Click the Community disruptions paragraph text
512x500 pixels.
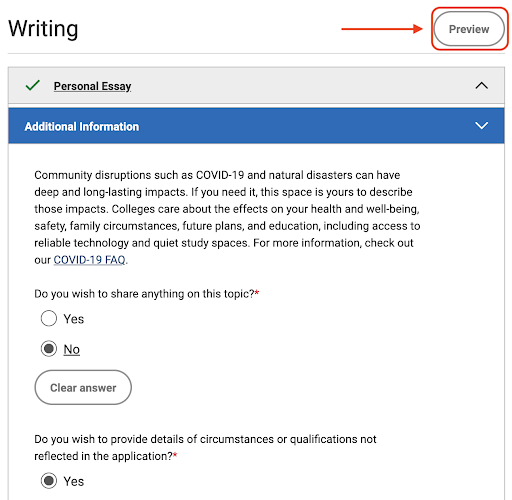pyautogui.click(x=227, y=217)
